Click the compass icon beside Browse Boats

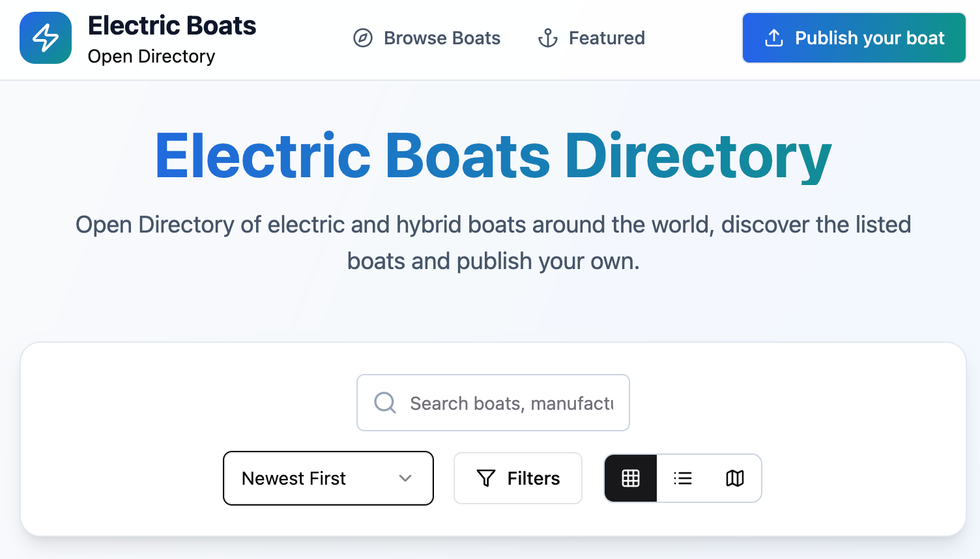363,38
